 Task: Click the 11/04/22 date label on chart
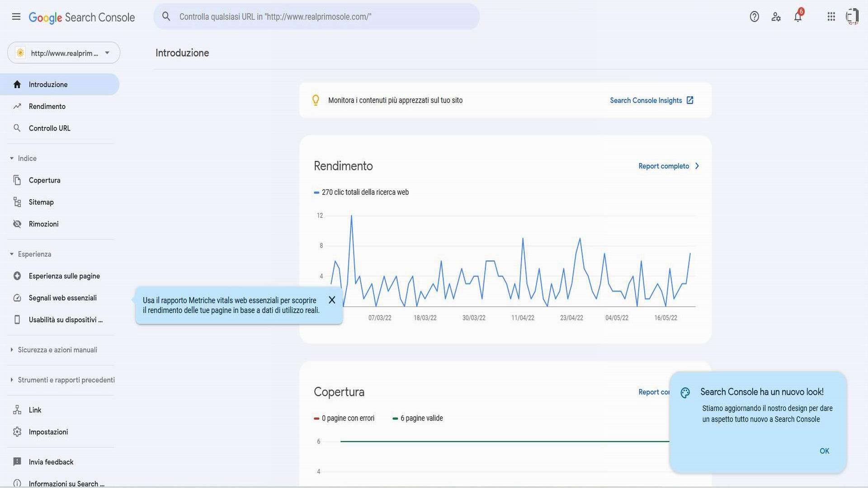pyautogui.click(x=523, y=318)
